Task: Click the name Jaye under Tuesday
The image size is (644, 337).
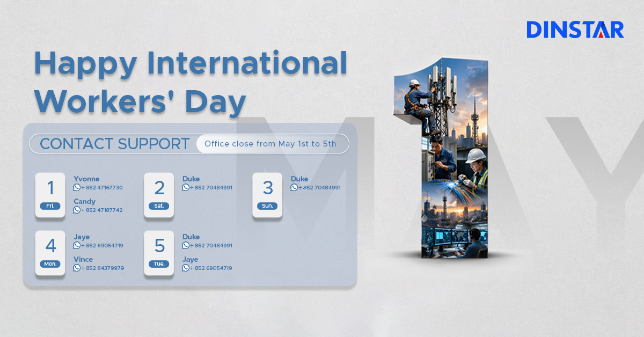Action: (x=191, y=259)
